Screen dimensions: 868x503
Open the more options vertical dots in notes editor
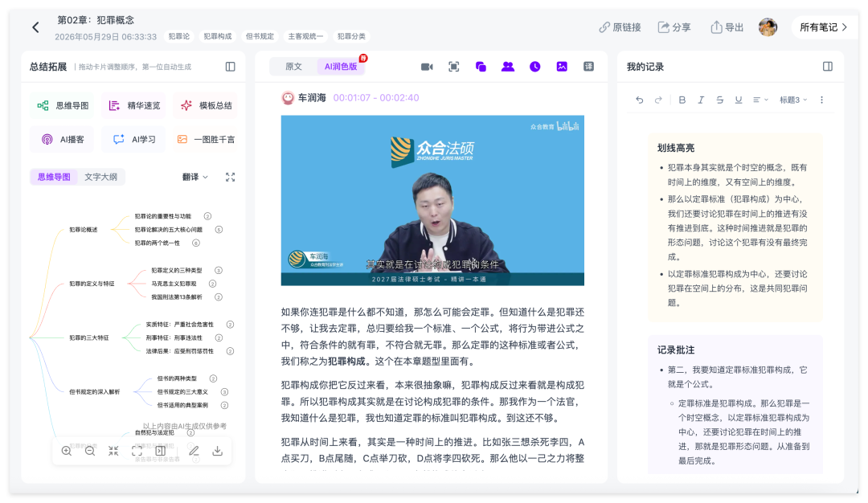pos(821,100)
